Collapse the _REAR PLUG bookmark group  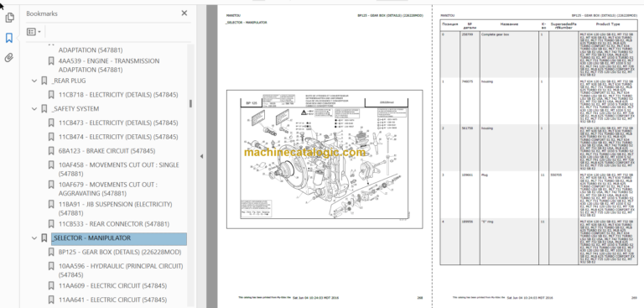34,81
